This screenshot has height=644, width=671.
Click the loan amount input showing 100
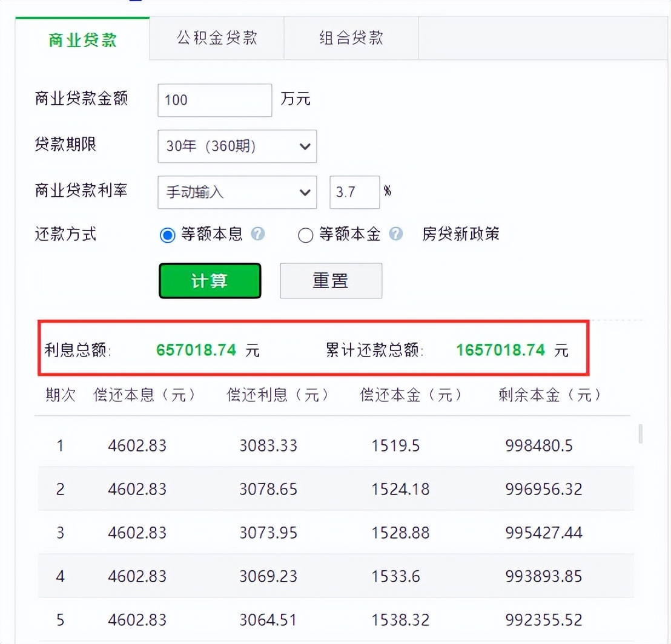tap(214, 100)
